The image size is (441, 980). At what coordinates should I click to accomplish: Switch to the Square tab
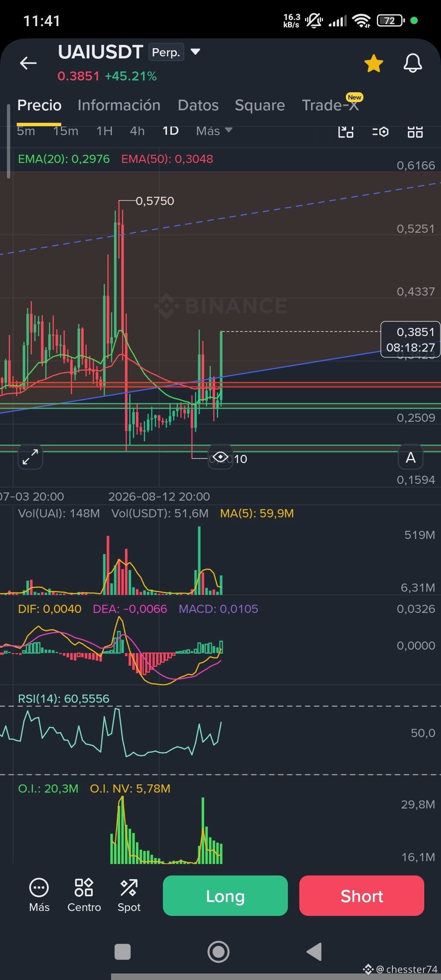pos(260,105)
